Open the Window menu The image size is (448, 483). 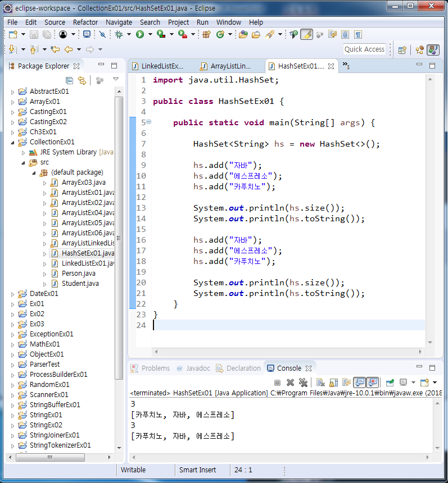[x=228, y=22]
